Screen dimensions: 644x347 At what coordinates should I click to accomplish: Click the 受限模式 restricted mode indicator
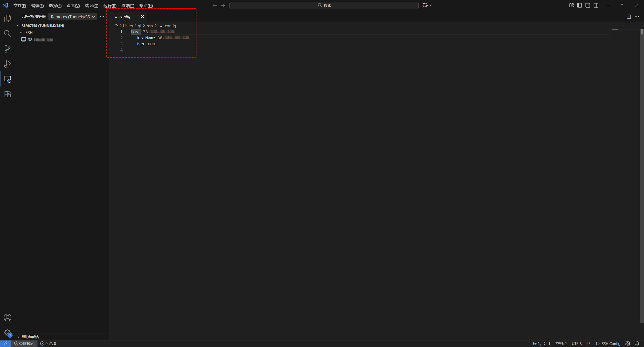pyautogui.click(x=24, y=343)
